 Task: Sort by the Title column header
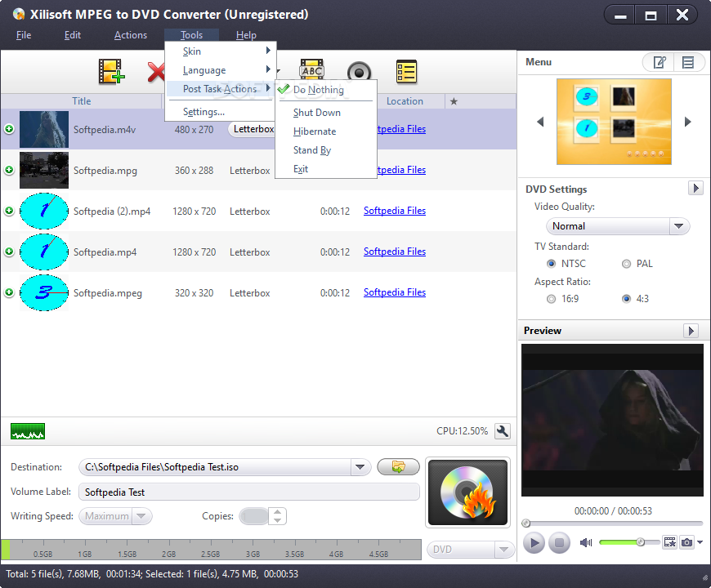click(81, 101)
